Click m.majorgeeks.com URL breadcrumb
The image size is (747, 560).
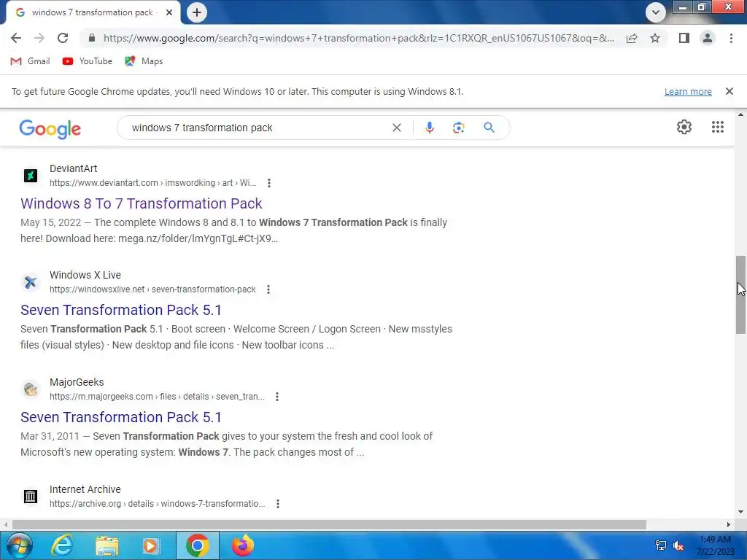(158, 397)
